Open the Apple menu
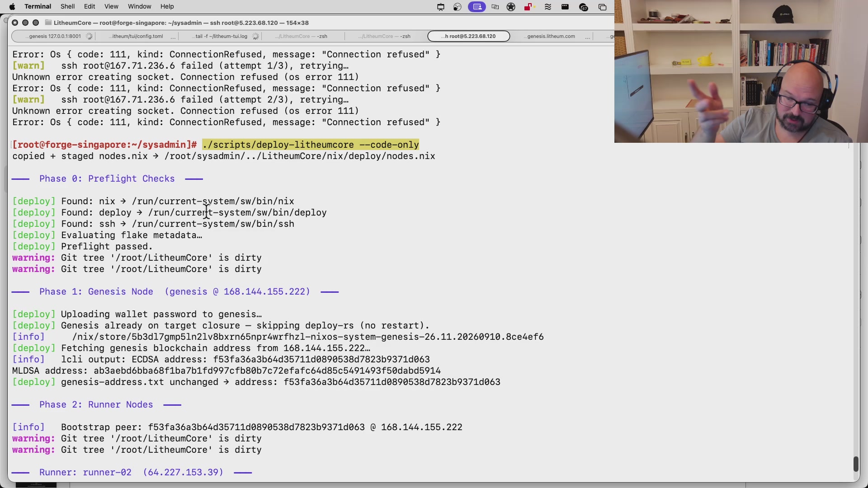 pos(12,6)
